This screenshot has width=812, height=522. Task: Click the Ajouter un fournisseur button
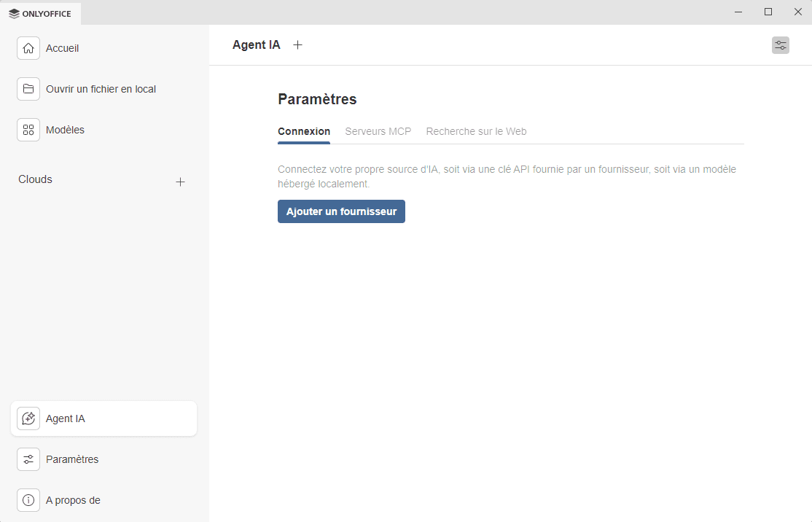coord(341,211)
